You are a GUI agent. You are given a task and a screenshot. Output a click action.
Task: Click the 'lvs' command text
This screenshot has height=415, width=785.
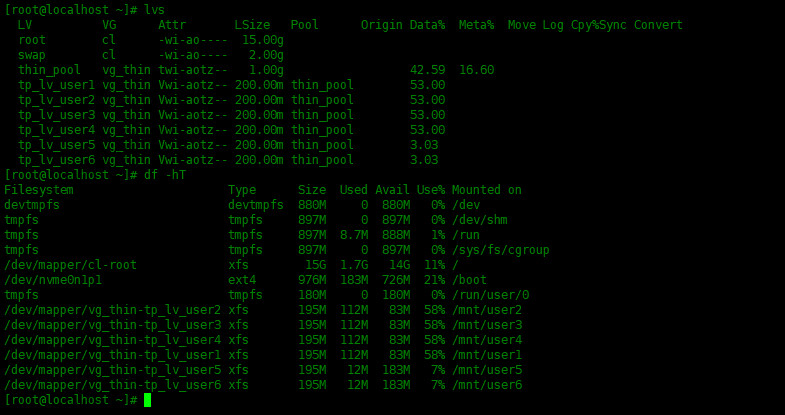click(154, 10)
